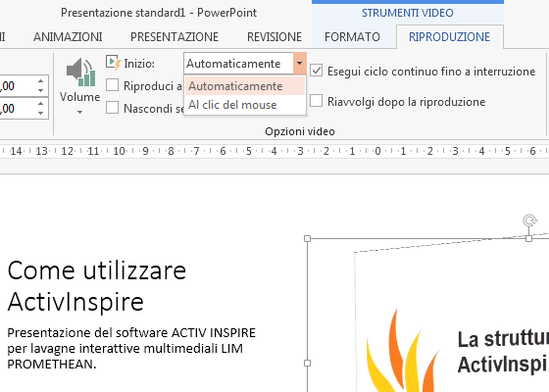This screenshot has width=549, height=392.
Task: Click the left-middle resize handle of video
Action: (307, 363)
